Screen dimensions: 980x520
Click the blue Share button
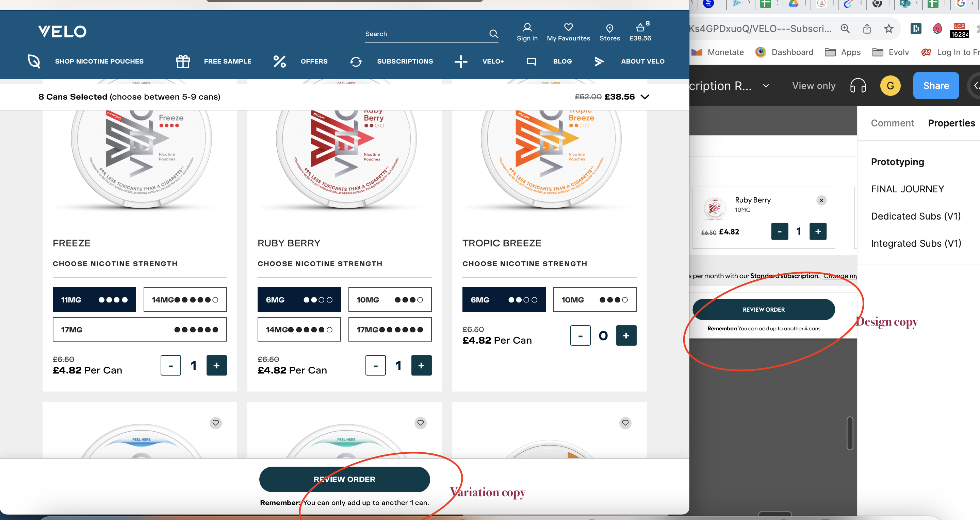pos(935,86)
